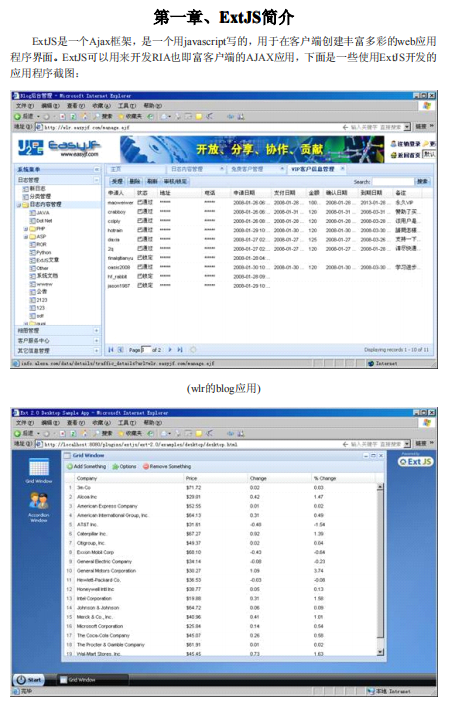Viewport: 454px width, 717px height.
Task: Expand the 客户服务中心 accordion panel
Action: 96,340
